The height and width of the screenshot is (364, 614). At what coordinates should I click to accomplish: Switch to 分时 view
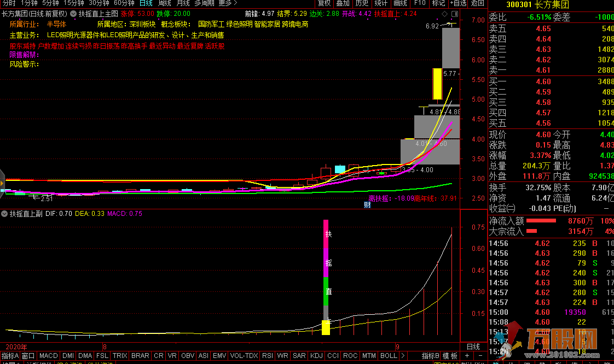pyautogui.click(x=9, y=3)
